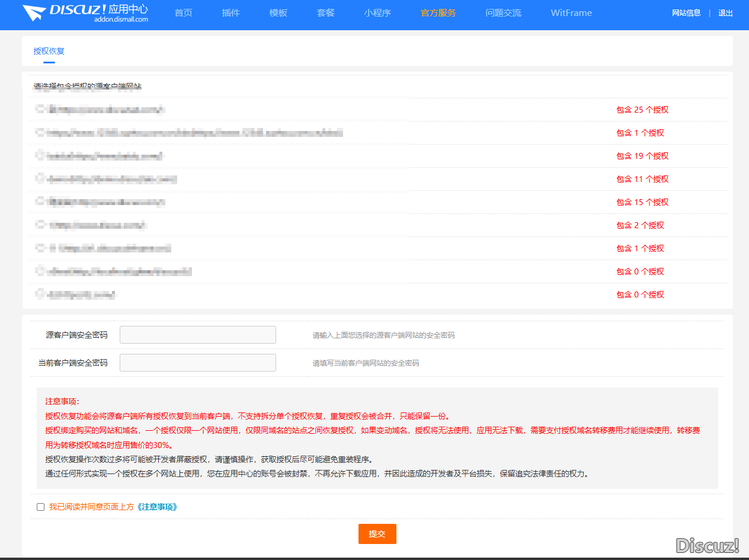749x560 pixels.
Task: Open the 模板 navigation item
Action: 278,13
